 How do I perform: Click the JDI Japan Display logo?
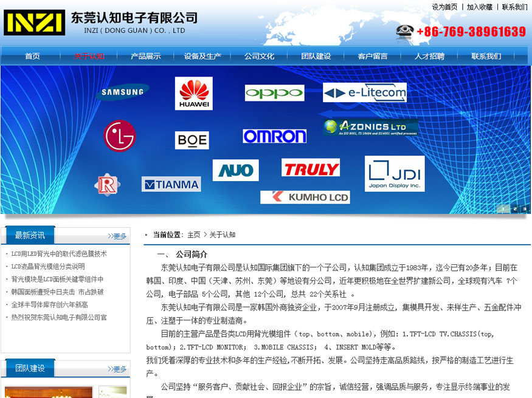pyautogui.click(x=395, y=174)
